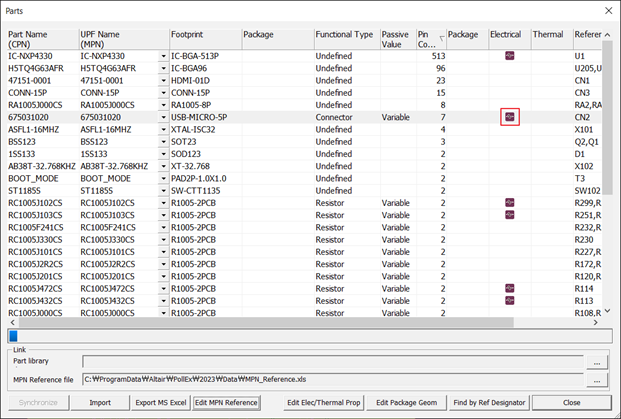Click the electrical property icon for IC-NXP4330
621x419 pixels.
pos(510,56)
